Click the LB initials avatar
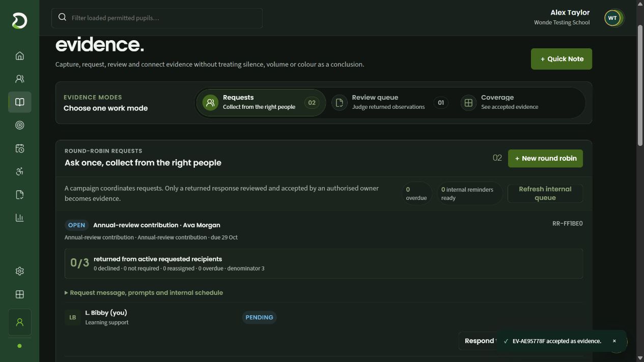 pyautogui.click(x=73, y=317)
